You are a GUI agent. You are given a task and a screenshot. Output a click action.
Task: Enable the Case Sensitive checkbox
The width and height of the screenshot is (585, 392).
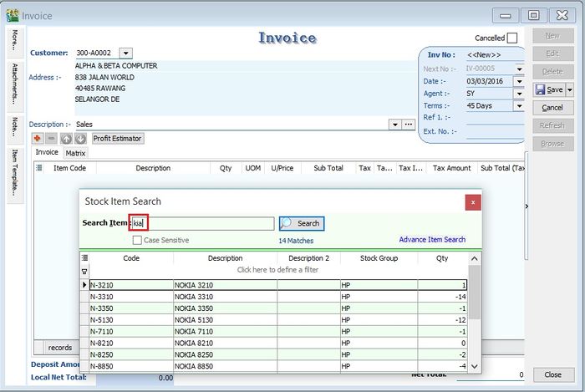137,240
